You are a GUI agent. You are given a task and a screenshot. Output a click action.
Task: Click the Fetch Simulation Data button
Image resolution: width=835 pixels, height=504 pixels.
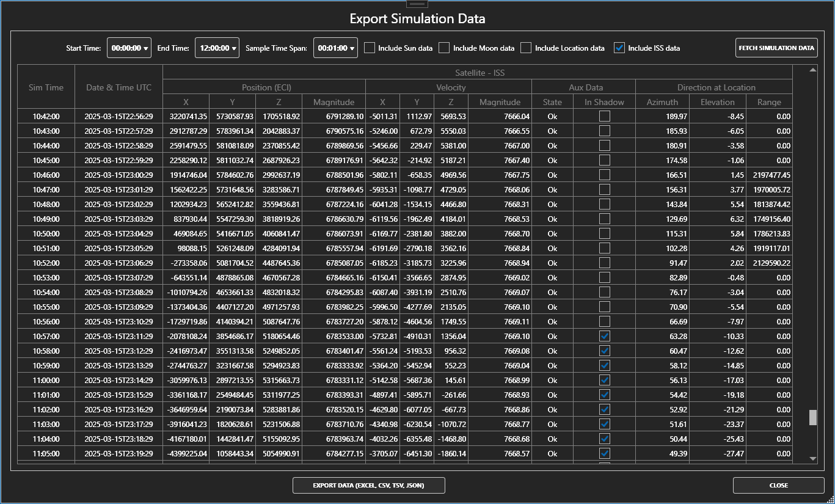point(776,48)
